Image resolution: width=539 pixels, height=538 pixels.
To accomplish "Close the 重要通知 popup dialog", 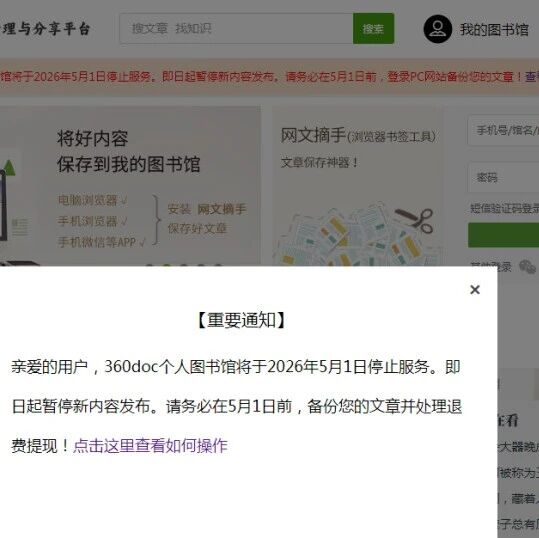I will tap(475, 290).
